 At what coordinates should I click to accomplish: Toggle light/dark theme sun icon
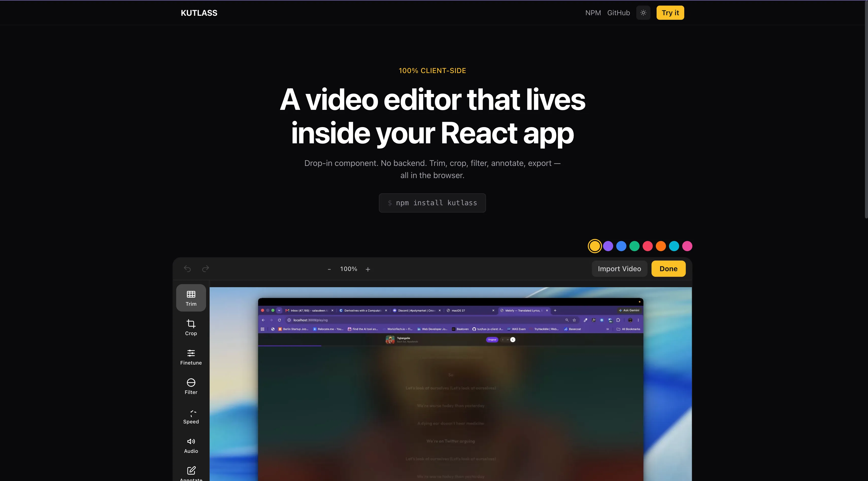click(x=643, y=13)
